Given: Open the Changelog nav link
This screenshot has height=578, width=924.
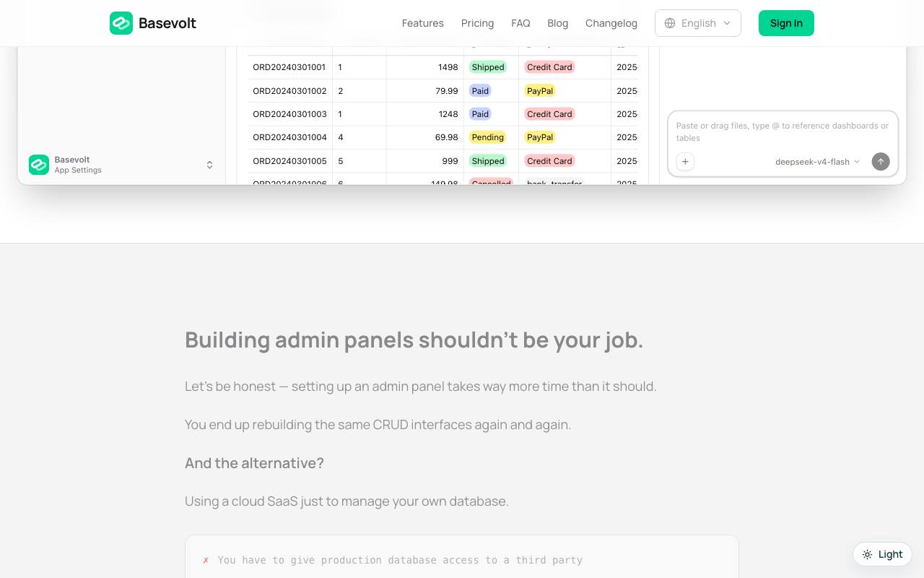Looking at the screenshot, I should click(611, 23).
